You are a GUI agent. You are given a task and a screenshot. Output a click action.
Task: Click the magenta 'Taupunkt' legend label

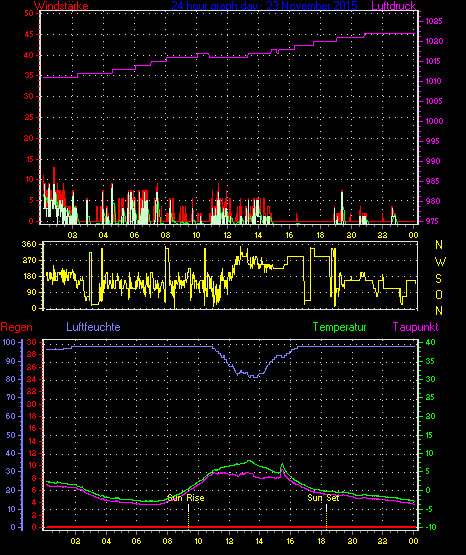point(415,327)
